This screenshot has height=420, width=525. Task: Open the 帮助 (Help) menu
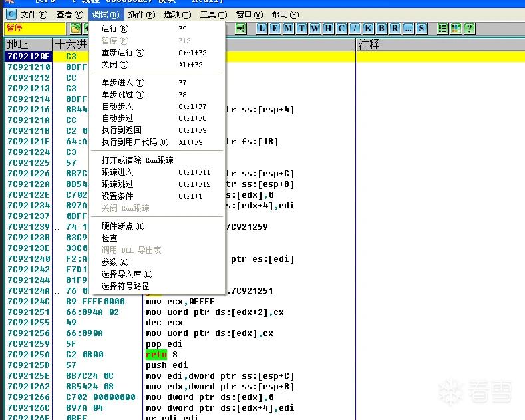point(285,15)
